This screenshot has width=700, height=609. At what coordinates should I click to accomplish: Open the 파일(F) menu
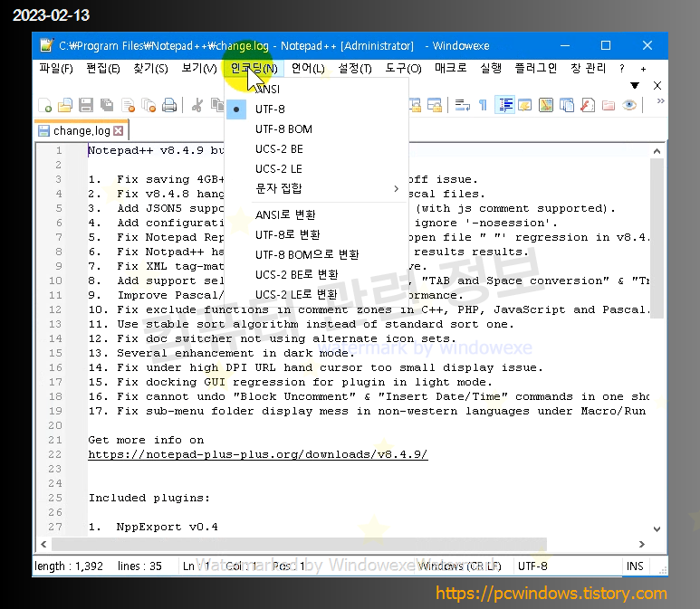(56, 68)
